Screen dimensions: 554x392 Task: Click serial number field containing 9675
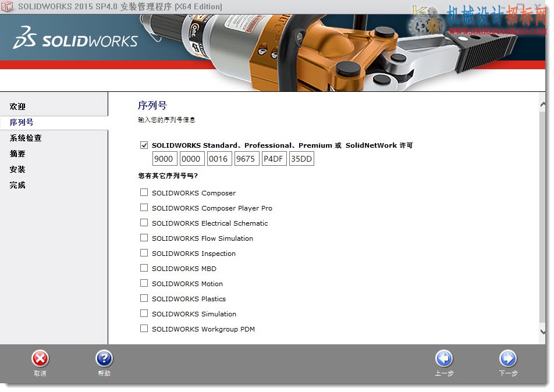[247, 159]
